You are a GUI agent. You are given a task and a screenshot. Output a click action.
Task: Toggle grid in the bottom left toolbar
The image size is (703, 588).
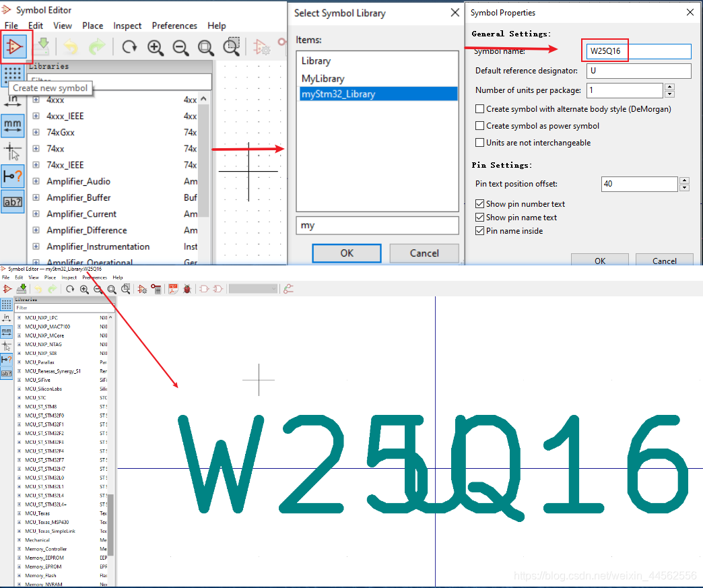pos(6,304)
